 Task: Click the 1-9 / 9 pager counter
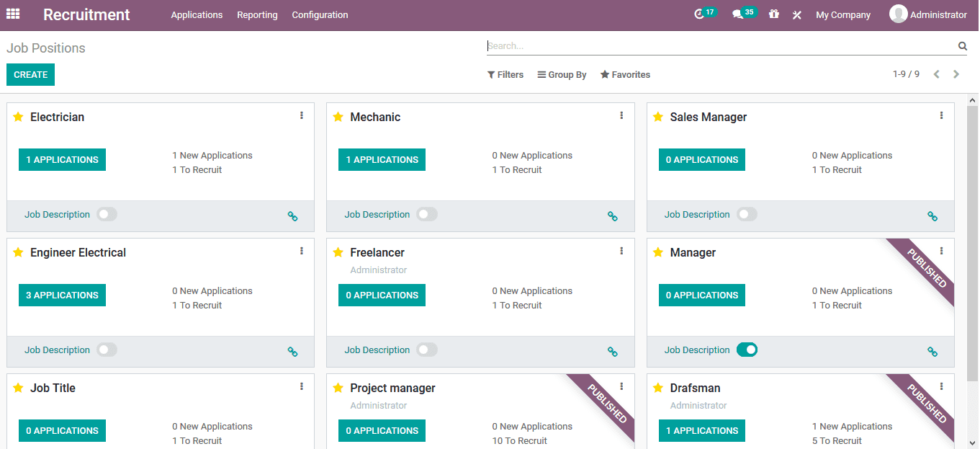point(906,74)
